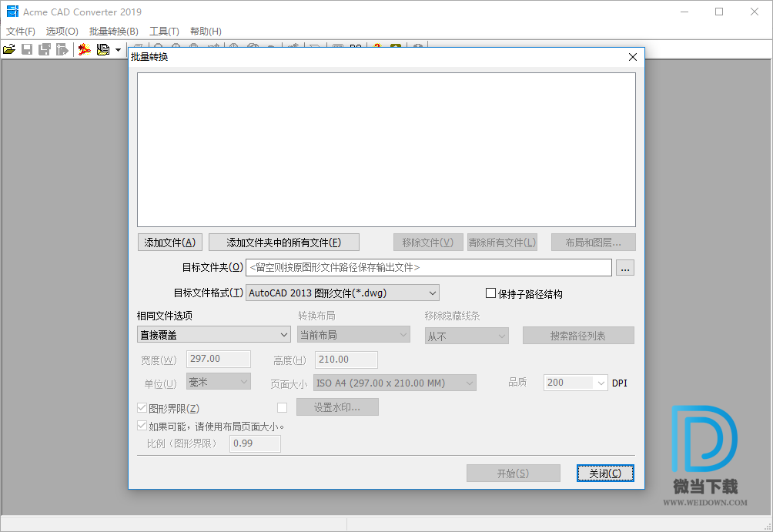The image size is (773, 532).
Task: Click the 相同文件选项 label
Action: (165, 316)
